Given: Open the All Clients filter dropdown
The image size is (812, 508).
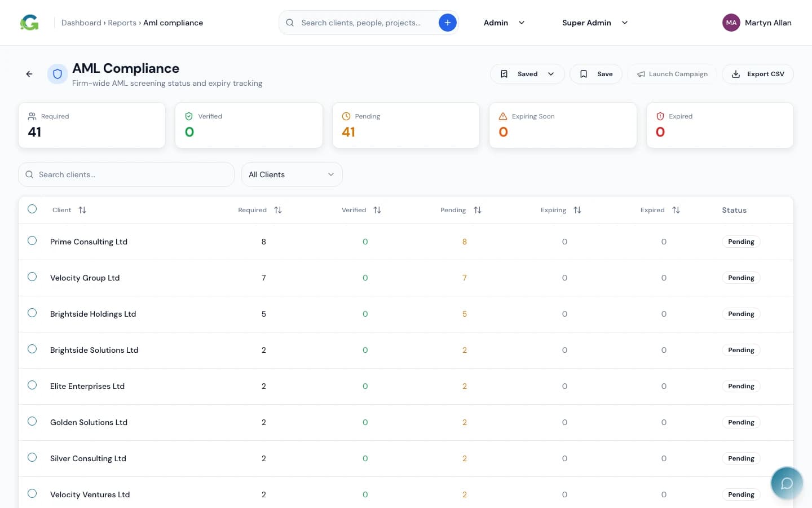Looking at the screenshot, I should pyautogui.click(x=292, y=174).
